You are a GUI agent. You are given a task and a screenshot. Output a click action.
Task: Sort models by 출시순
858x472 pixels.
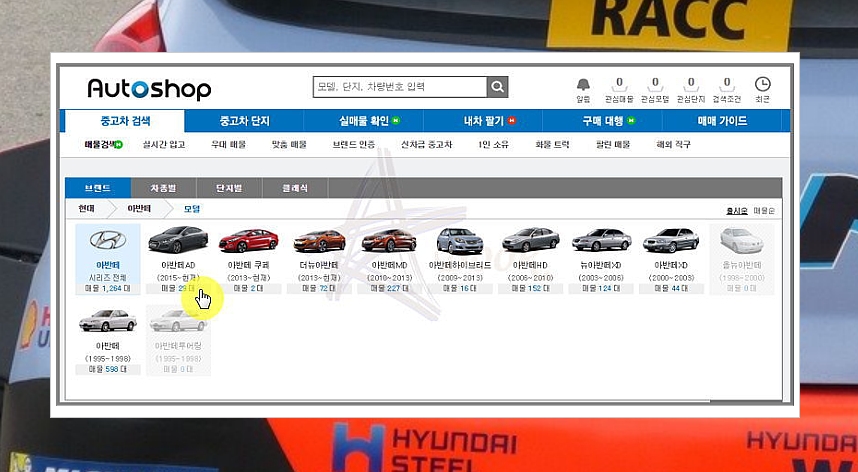tap(737, 211)
